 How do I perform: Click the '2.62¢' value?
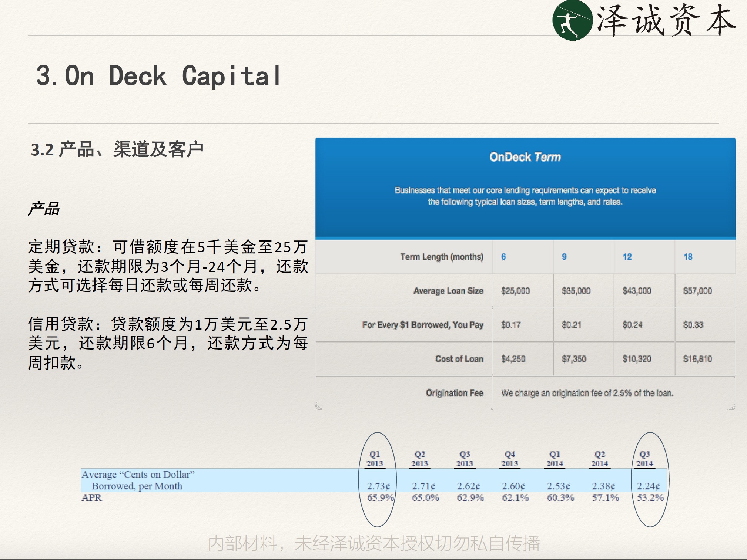(x=468, y=486)
